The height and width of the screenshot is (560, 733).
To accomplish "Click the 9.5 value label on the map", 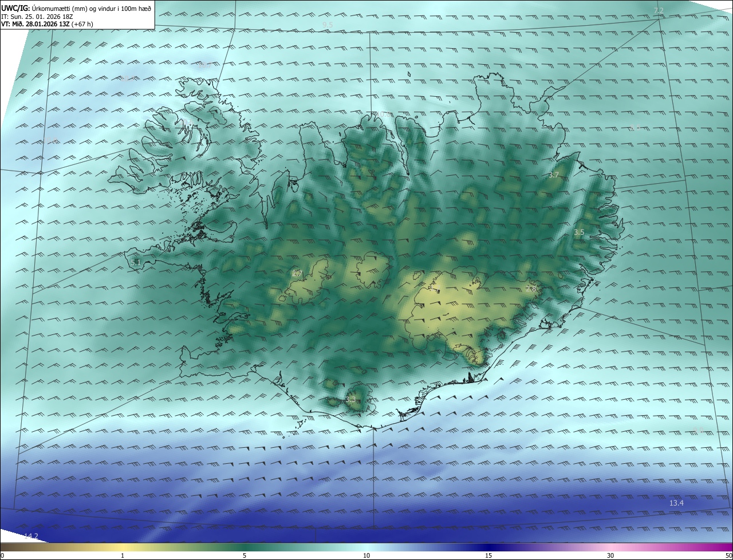I will (328, 25).
